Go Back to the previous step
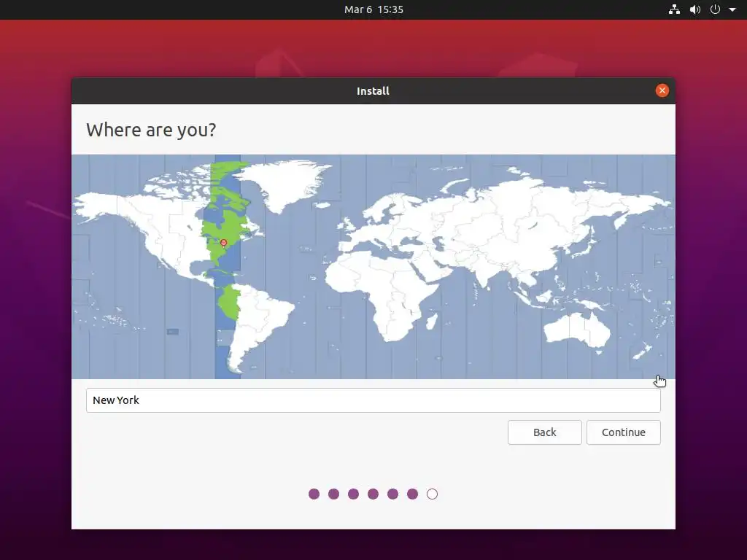747x560 pixels. point(544,432)
